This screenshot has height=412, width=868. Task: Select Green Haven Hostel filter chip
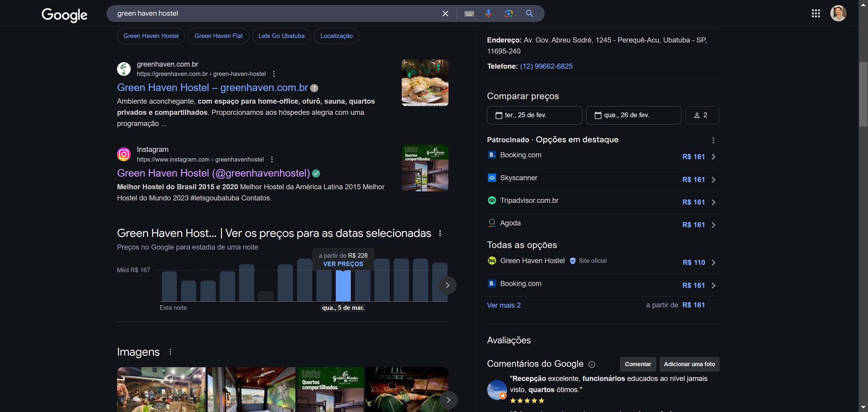click(x=151, y=36)
